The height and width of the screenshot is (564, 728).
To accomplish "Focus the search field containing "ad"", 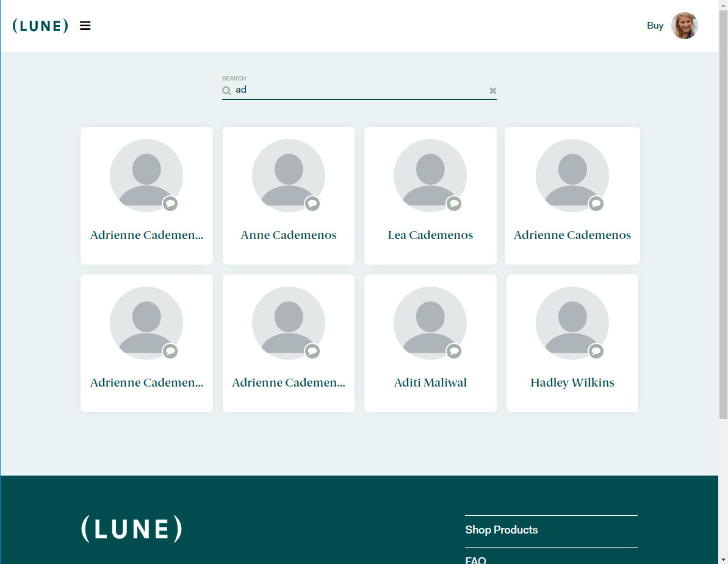I will [359, 90].
